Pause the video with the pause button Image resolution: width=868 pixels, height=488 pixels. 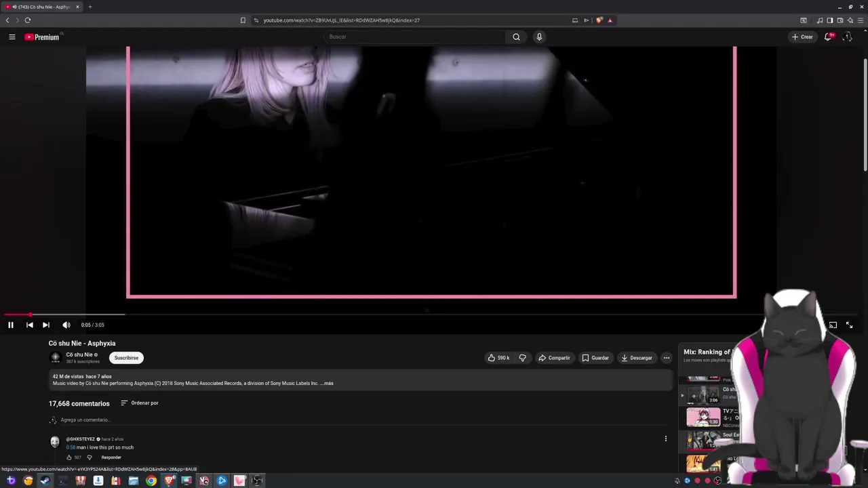click(11, 325)
